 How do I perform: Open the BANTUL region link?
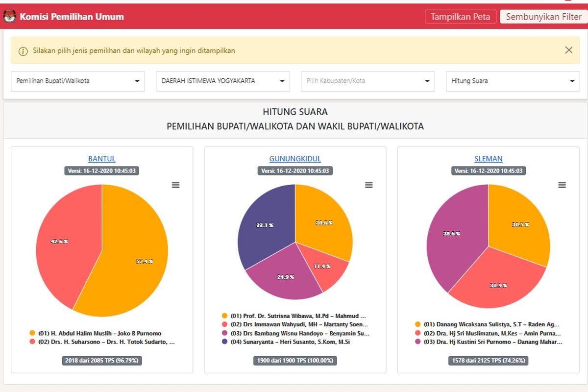click(102, 159)
